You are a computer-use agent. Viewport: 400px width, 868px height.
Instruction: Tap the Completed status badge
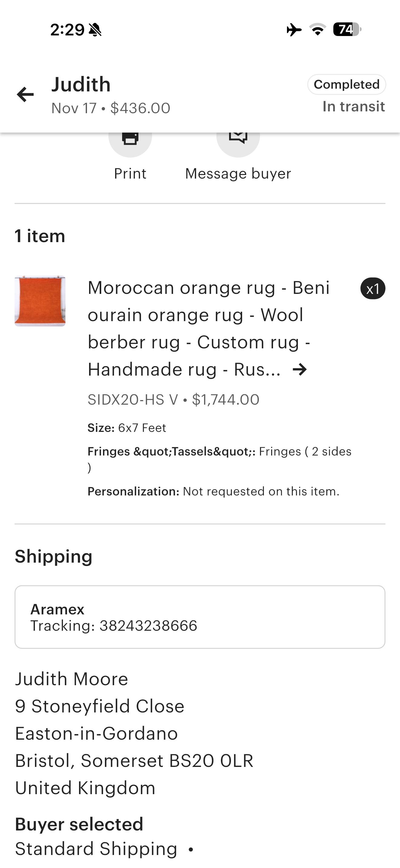(x=346, y=84)
